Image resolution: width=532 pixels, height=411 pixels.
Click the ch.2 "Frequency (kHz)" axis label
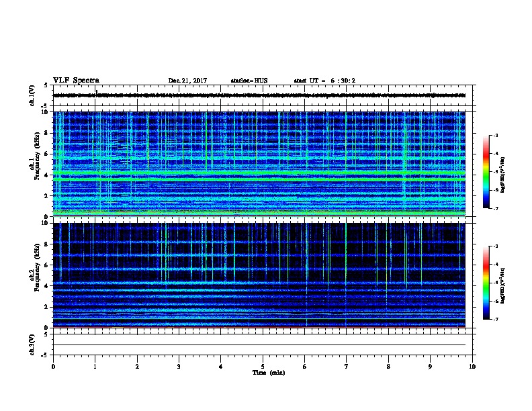point(37,267)
